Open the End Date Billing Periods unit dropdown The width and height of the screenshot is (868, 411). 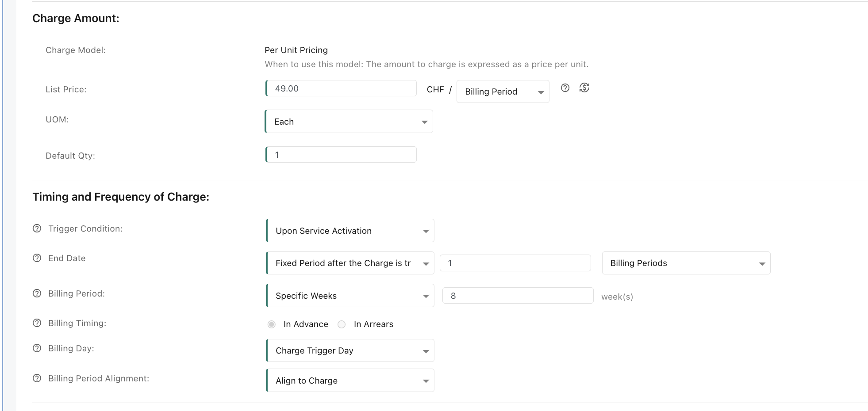[x=686, y=263]
